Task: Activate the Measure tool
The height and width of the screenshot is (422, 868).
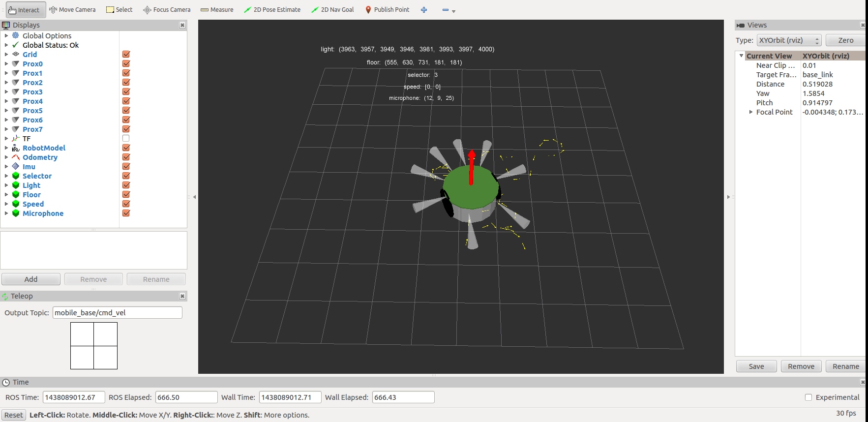Action: pyautogui.click(x=217, y=10)
